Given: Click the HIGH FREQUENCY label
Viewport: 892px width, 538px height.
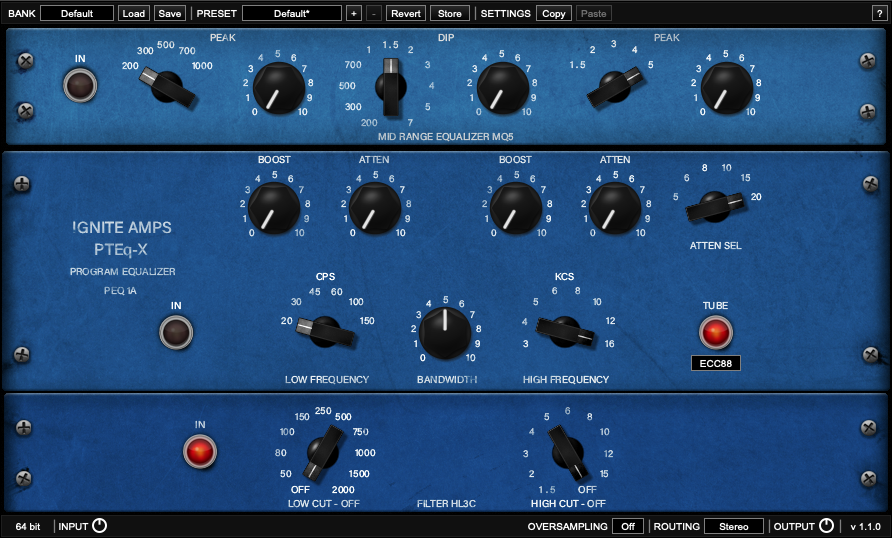Looking at the screenshot, I should click(566, 379).
